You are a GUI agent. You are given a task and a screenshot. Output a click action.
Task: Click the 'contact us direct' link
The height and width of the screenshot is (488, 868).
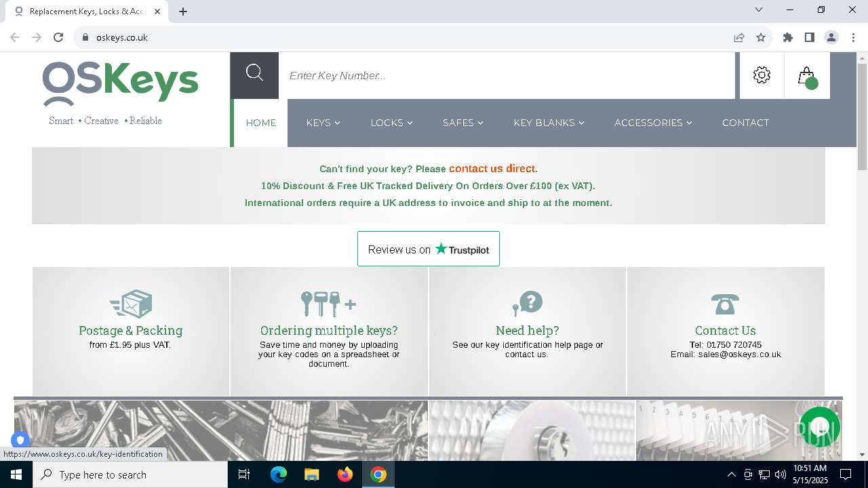[x=492, y=169]
